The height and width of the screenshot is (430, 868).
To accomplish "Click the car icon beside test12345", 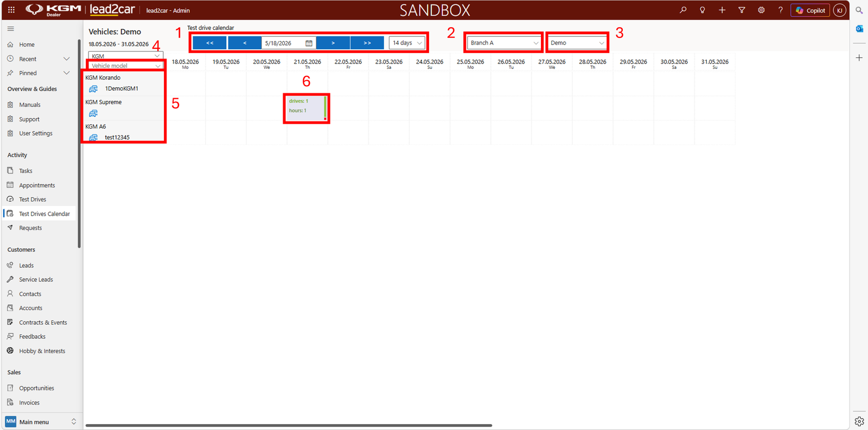I will (x=93, y=137).
